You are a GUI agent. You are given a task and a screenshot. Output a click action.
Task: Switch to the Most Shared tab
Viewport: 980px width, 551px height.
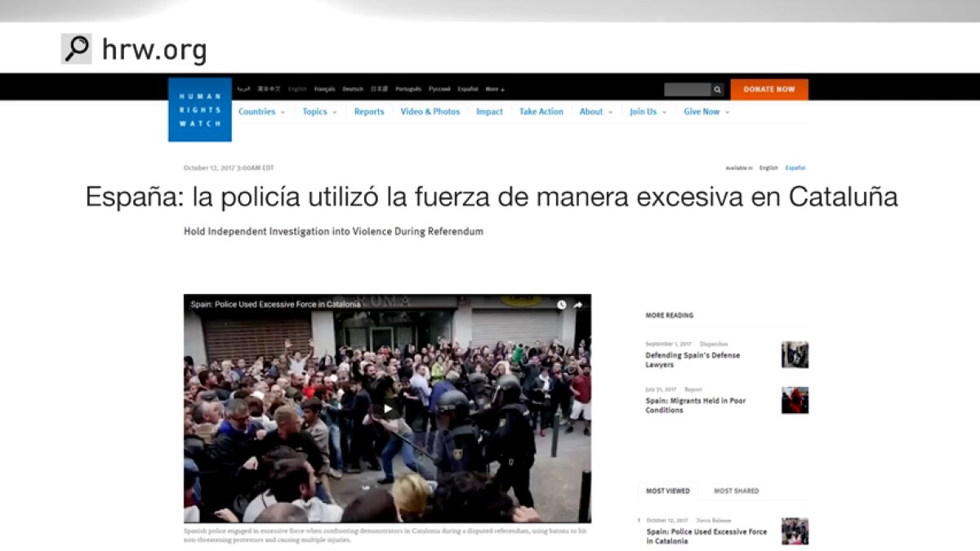(736, 491)
